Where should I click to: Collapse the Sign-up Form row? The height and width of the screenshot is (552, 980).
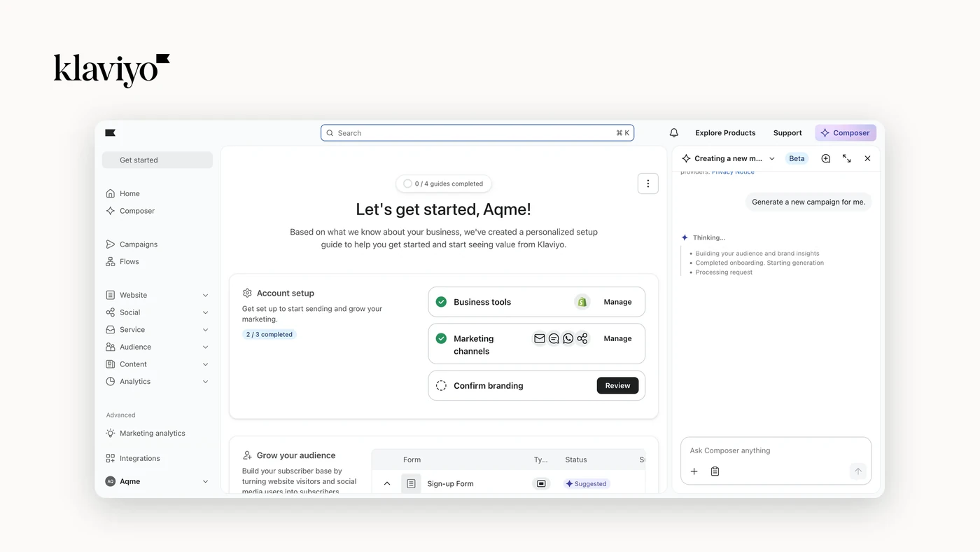(387, 483)
